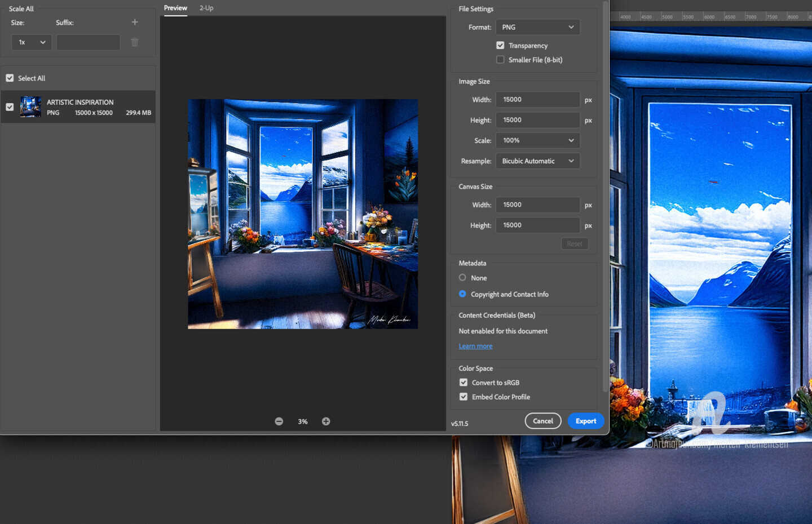Expand the Scale 100% dropdown
Screen dimensions: 812x524
coord(538,140)
